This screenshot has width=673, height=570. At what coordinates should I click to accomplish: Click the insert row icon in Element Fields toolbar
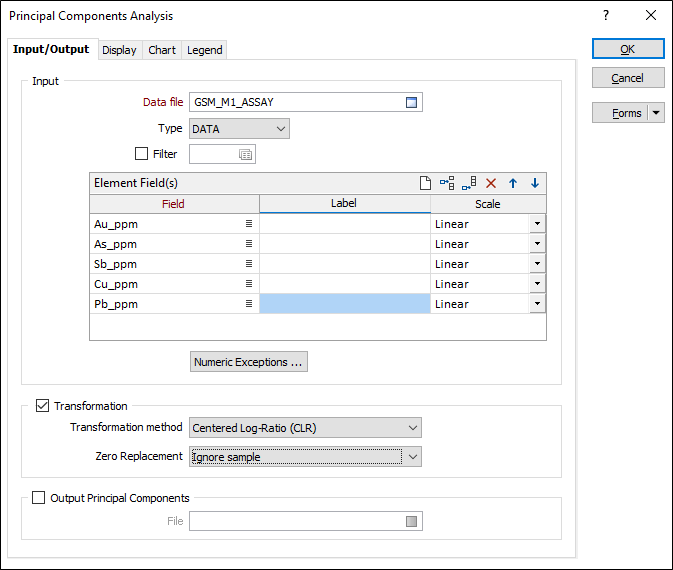pos(447,183)
